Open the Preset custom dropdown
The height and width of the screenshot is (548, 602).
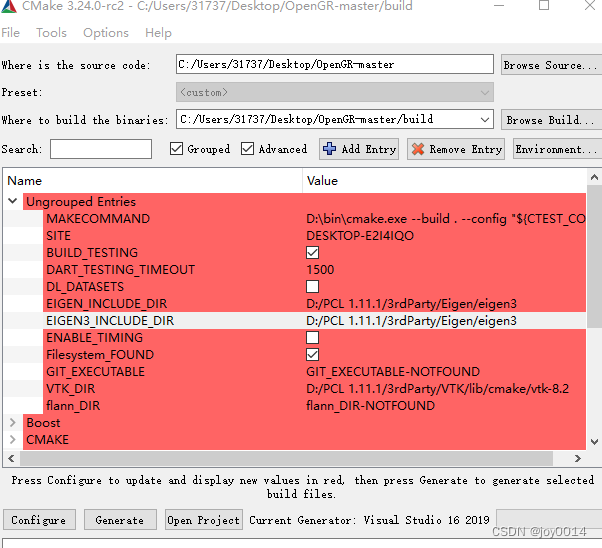335,92
